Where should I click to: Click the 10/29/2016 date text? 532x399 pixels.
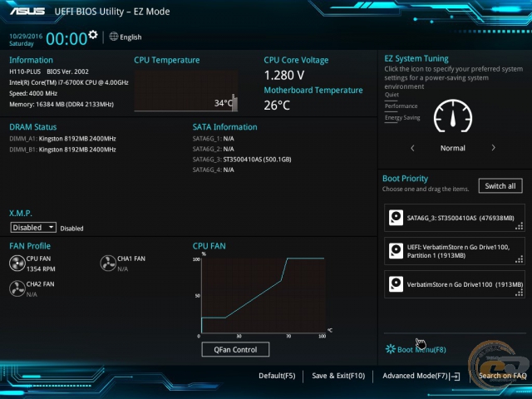tap(26, 36)
